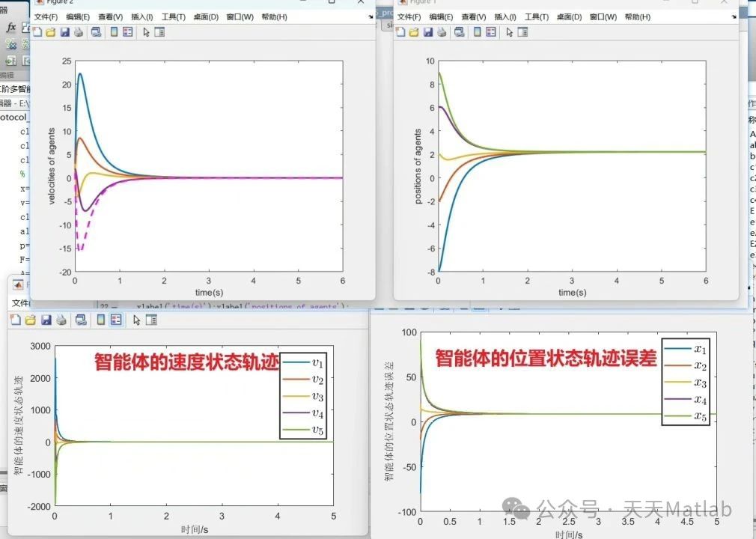756x539 pixels.
Task: Toggle Insert Legend in Figure 2 toolbar
Action: coord(127,32)
